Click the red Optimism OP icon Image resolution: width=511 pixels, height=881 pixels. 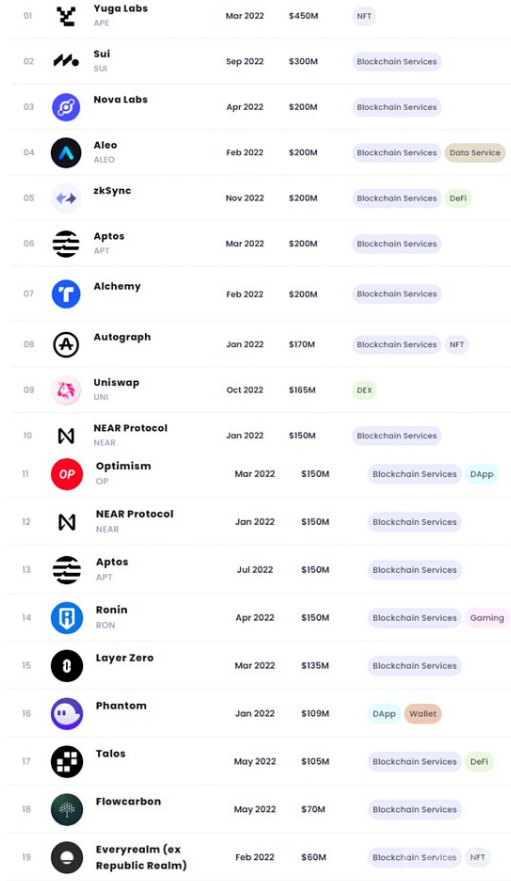[67, 474]
